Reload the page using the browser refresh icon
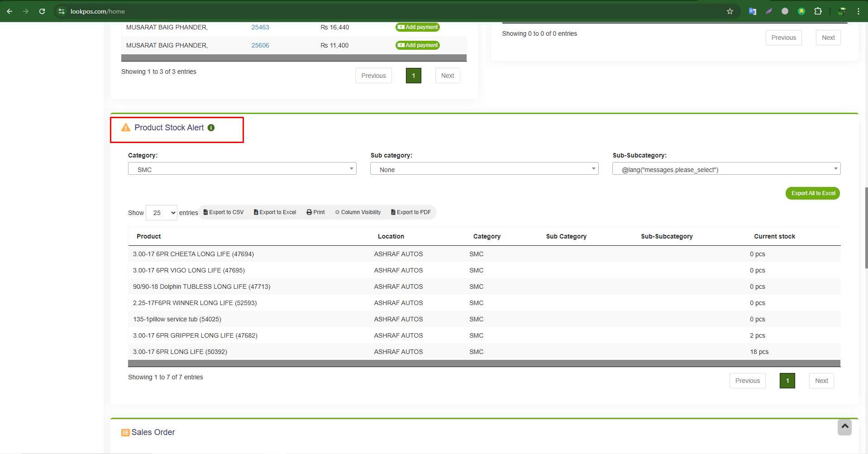The image size is (868, 454). [42, 11]
